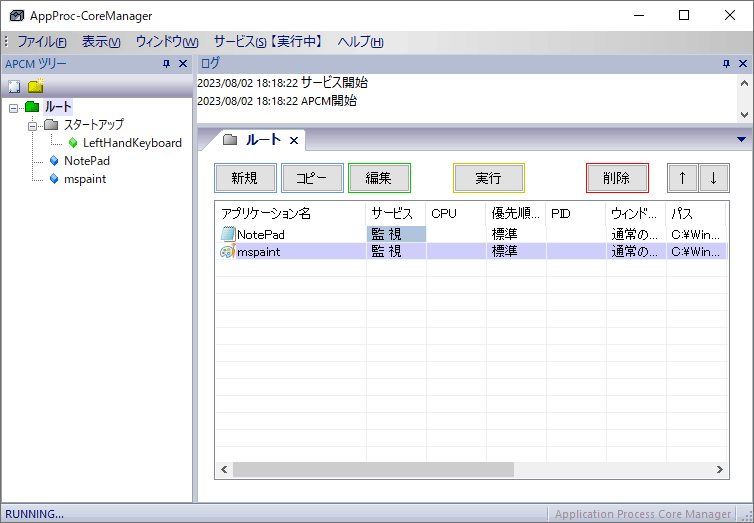
Task: Click the blue diamond icon beside NotePad in tree
Action: pyautogui.click(x=54, y=161)
